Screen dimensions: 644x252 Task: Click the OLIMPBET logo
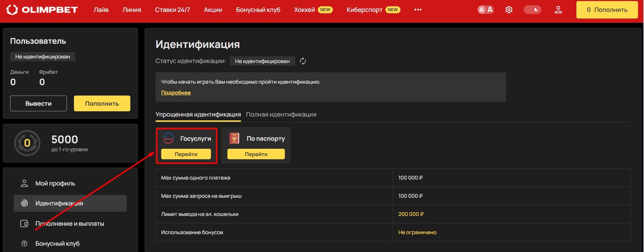[42, 10]
